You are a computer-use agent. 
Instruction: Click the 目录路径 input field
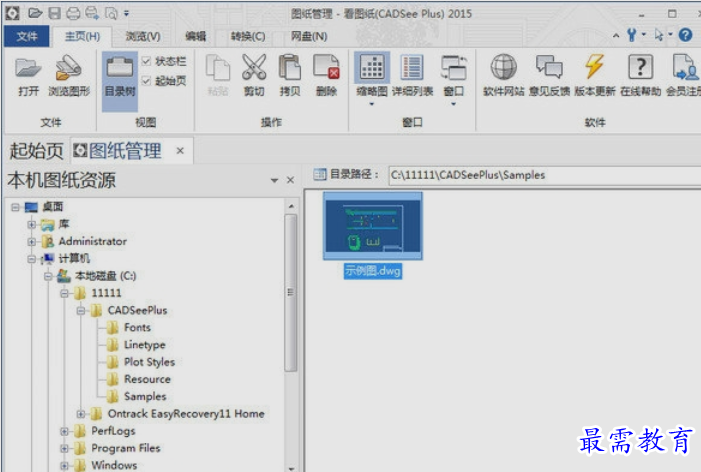pos(545,175)
